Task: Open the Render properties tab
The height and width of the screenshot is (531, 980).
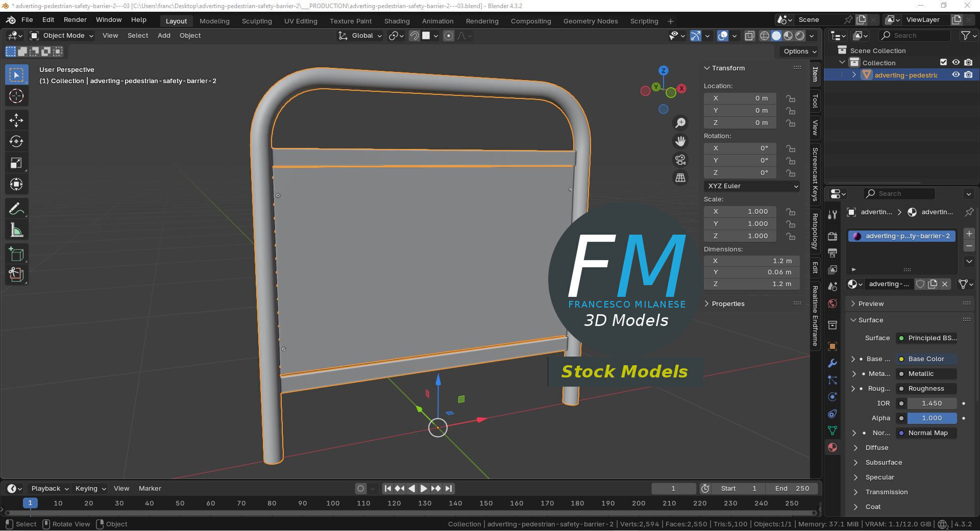Action: (832, 236)
